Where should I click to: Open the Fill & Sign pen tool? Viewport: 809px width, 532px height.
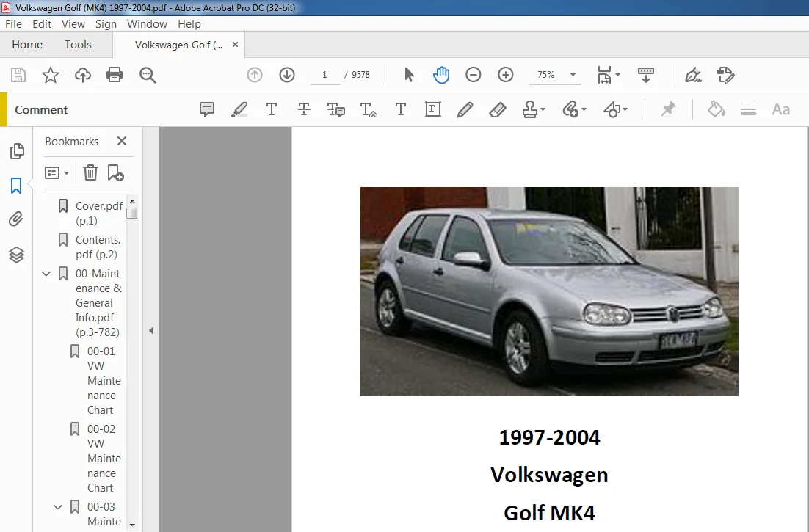click(x=693, y=76)
